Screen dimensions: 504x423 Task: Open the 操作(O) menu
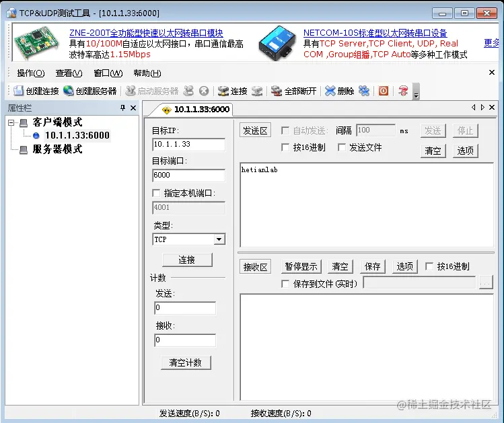(x=31, y=73)
